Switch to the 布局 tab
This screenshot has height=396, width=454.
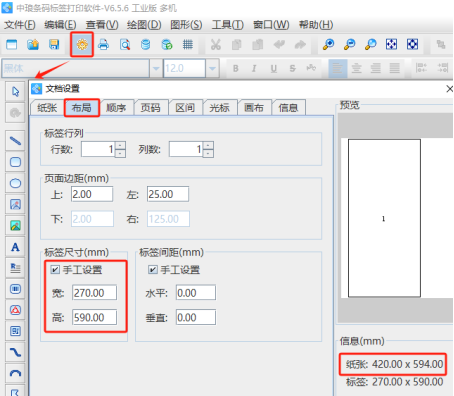pos(82,108)
